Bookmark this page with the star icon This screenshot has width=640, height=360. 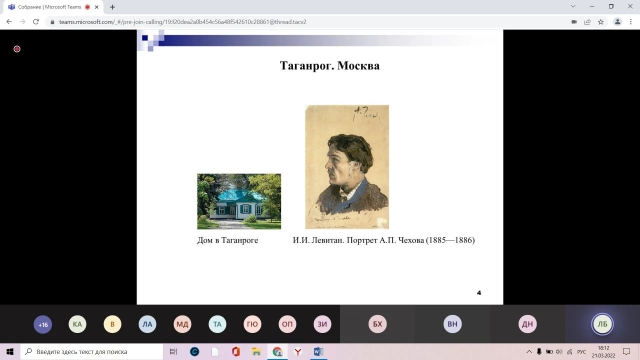(x=601, y=22)
